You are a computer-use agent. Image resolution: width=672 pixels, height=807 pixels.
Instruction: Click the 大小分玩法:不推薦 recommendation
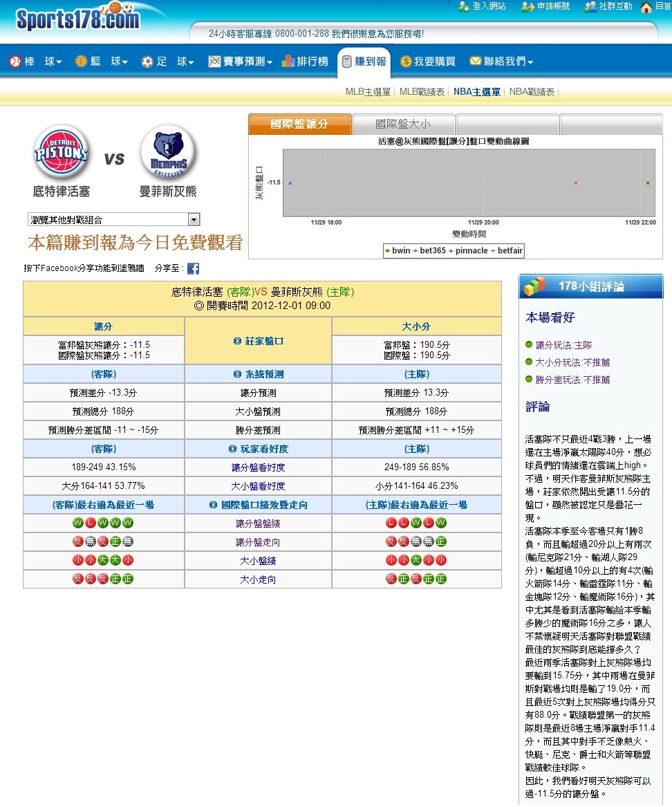coord(572,362)
